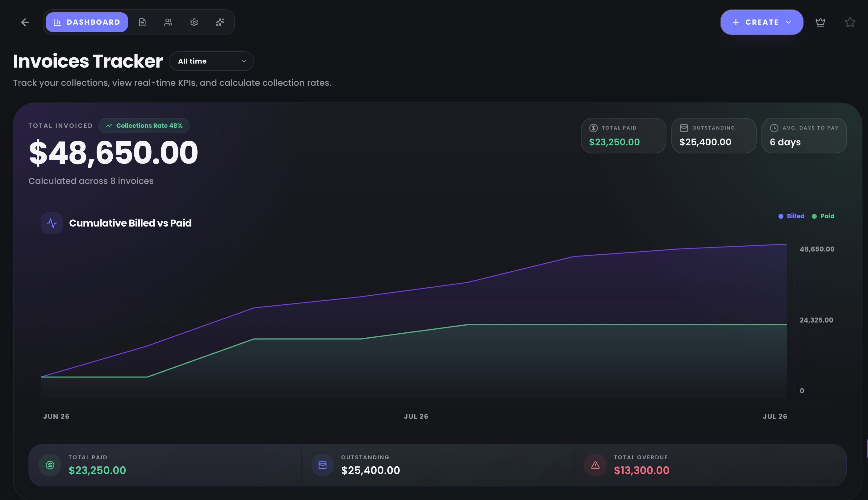Click the plus icon in Create button
The height and width of the screenshot is (500, 868).
pos(736,22)
